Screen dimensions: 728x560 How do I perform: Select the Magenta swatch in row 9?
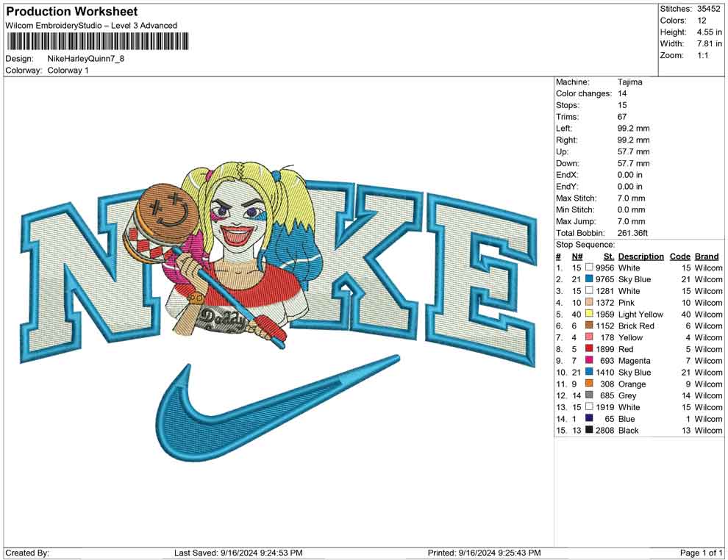tap(588, 361)
